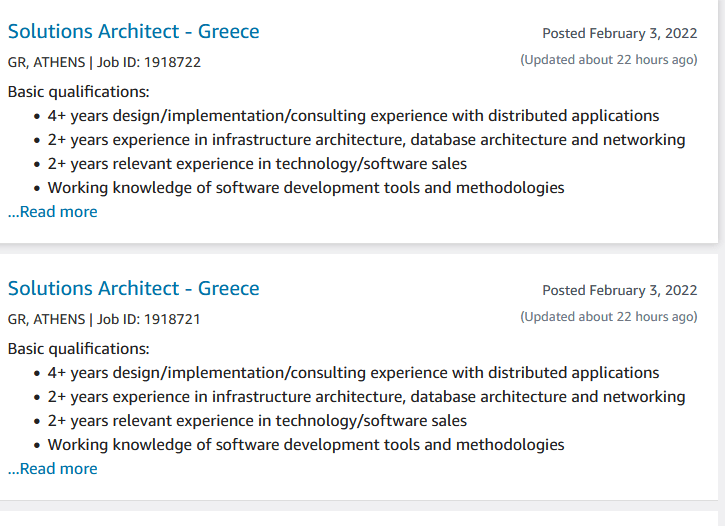Click posted date on job 1918721 card
The width and height of the screenshot is (725, 526).
620,290
